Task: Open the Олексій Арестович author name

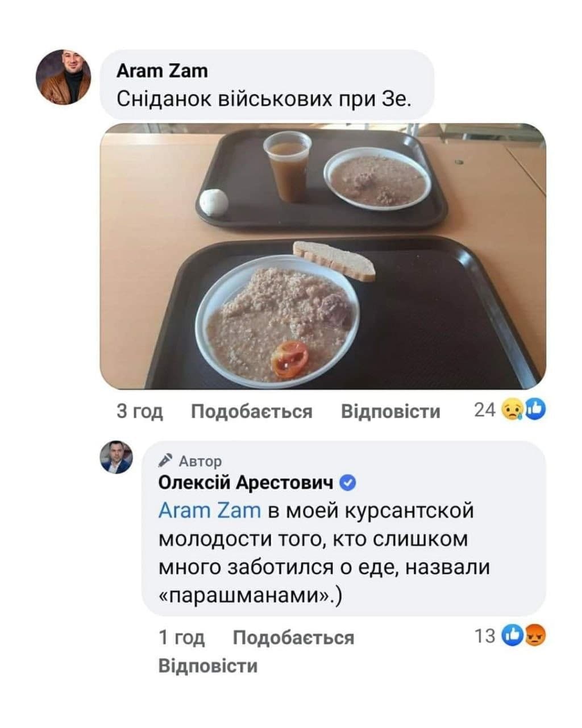Action: click(x=246, y=483)
